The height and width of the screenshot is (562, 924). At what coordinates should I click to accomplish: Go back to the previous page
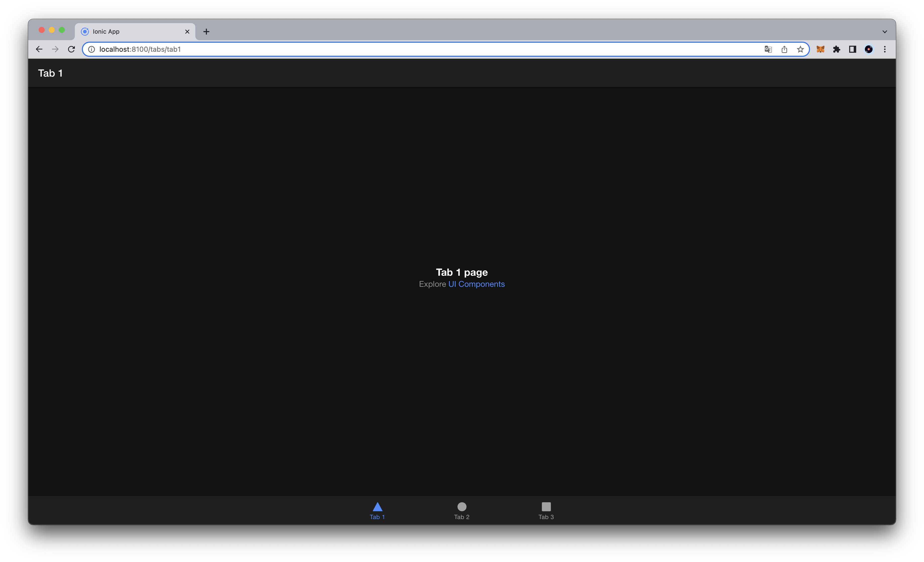pos(39,49)
